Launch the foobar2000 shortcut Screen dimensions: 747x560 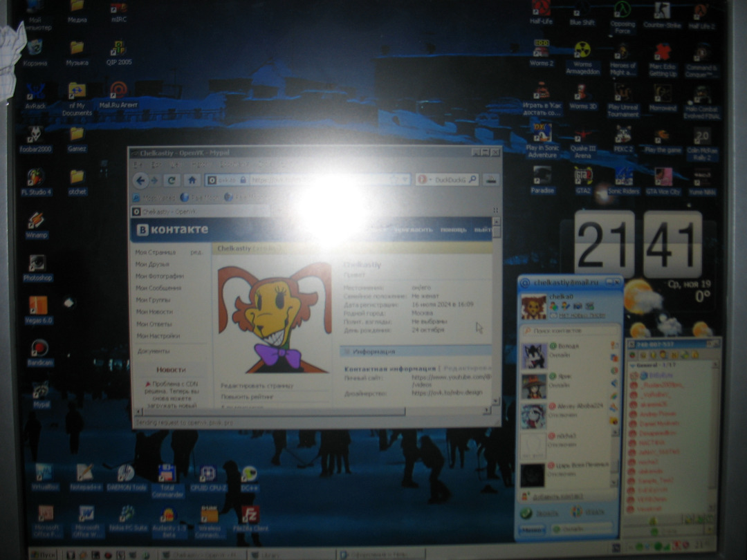36,139
